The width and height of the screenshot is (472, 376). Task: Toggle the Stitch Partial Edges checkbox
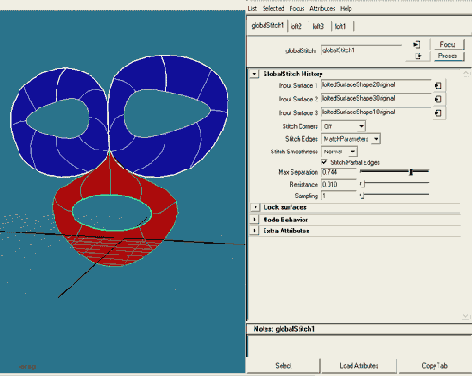(324, 162)
